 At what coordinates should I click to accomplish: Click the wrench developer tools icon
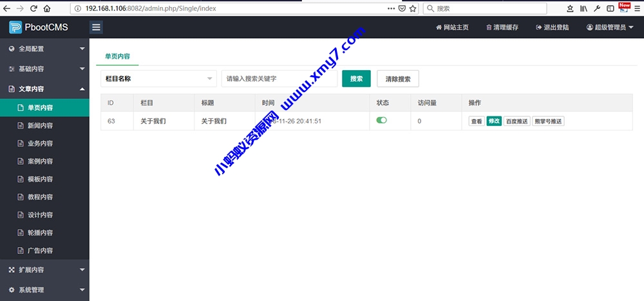[597, 8]
